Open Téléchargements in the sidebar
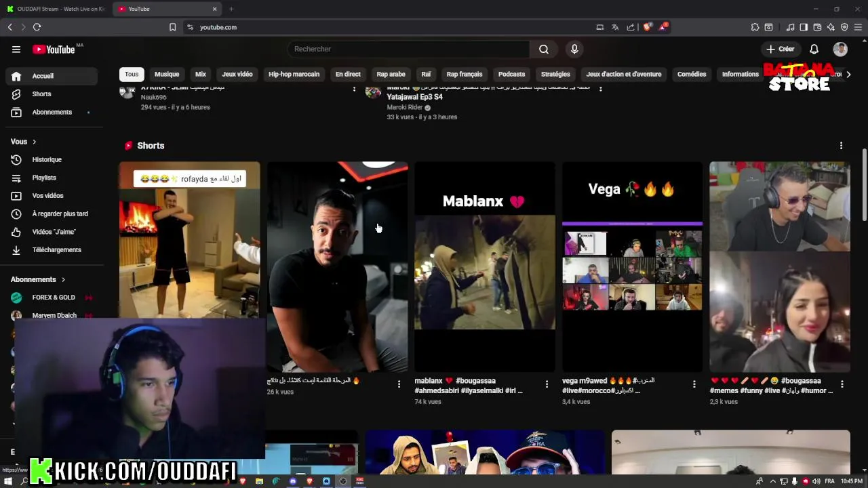This screenshot has height=488, width=868. (x=52, y=249)
